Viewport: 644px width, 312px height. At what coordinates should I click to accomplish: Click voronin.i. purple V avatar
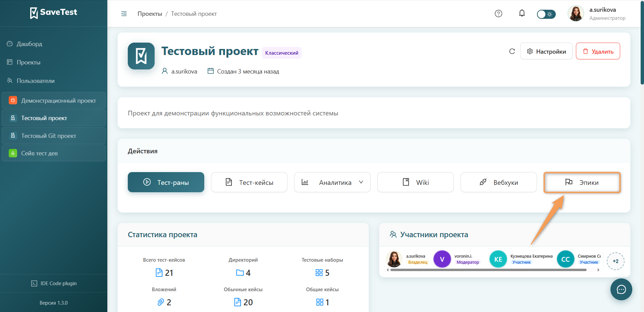point(442,259)
